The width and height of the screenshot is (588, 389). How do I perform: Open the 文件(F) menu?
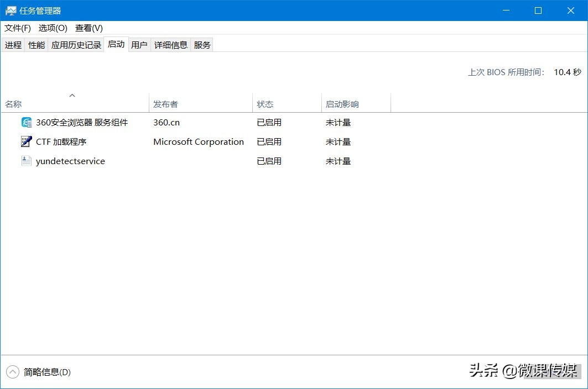click(x=17, y=28)
